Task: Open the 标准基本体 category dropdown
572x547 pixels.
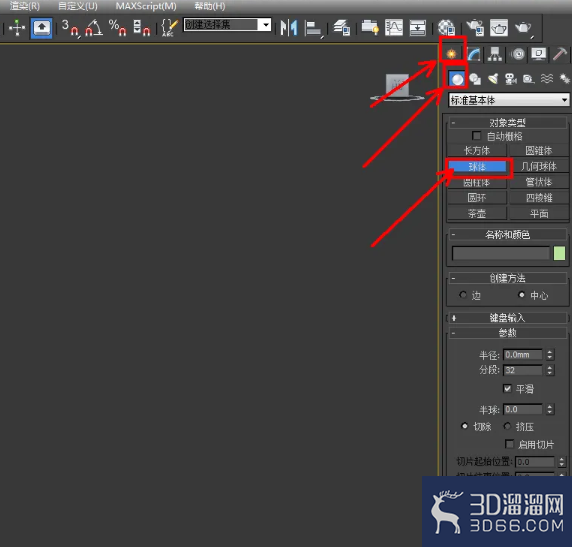Action: coord(509,100)
